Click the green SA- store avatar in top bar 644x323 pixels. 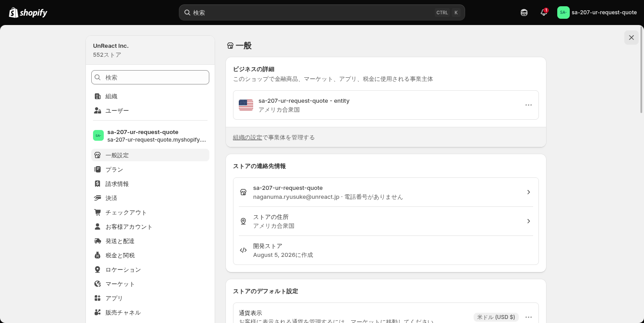coord(563,13)
